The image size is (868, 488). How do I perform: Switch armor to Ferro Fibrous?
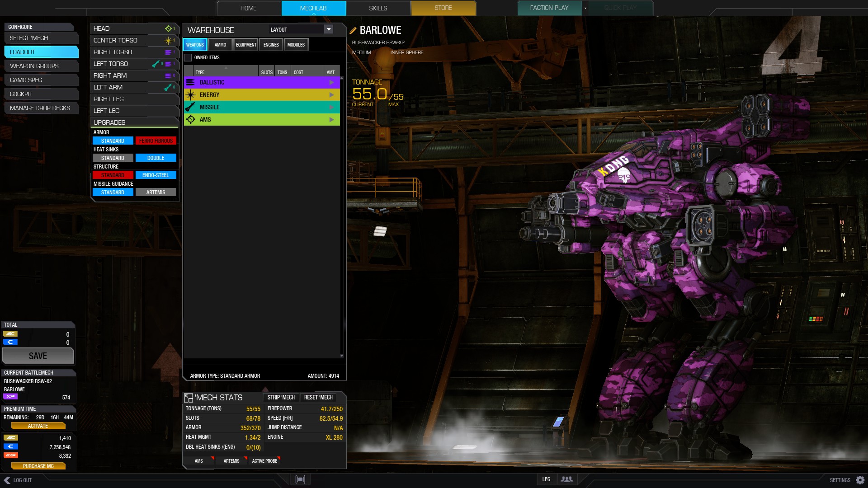click(156, 141)
